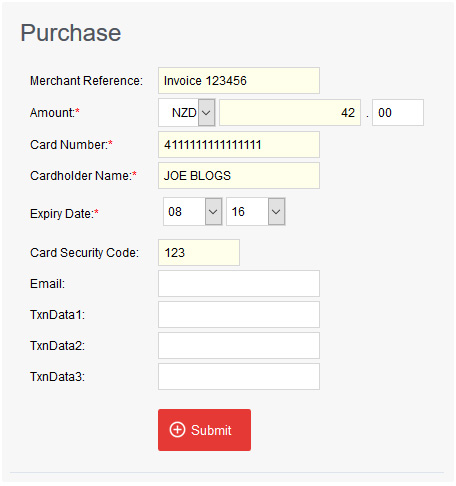Select the TxnData3 input box
Screen dimensions: 456x486
239,377
